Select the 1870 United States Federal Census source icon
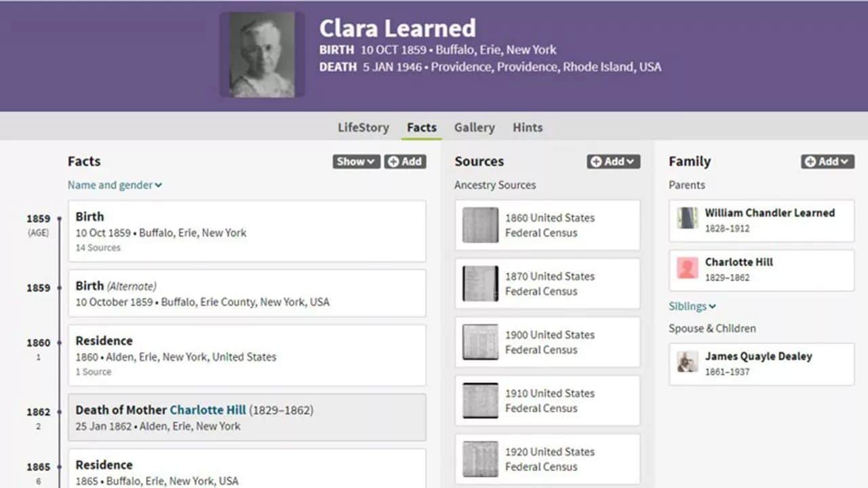This screenshot has width=868, height=488. pos(479,283)
